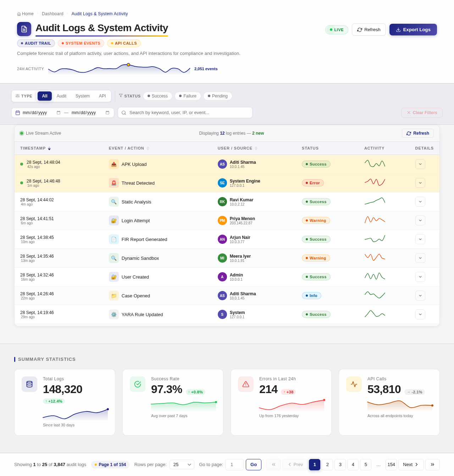This screenshot has height=476, width=454.
Task: Click the Go button for page jump
Action: [254, 465]
